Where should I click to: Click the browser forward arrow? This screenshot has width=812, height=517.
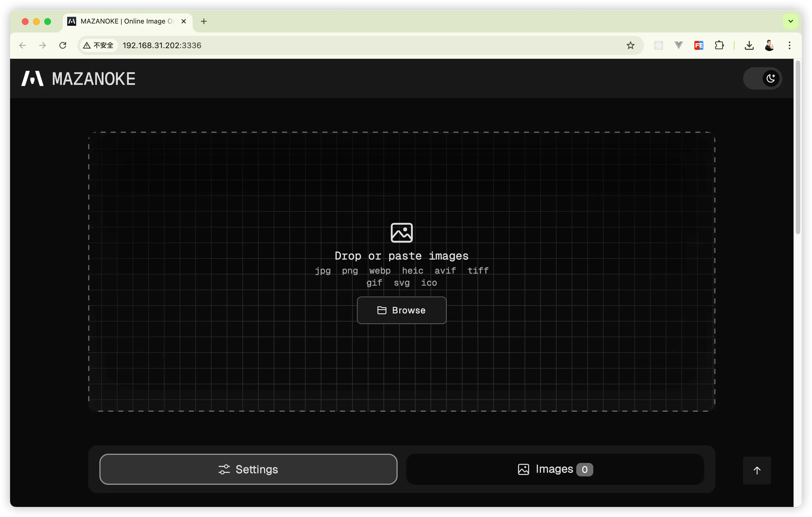[43, 45]
